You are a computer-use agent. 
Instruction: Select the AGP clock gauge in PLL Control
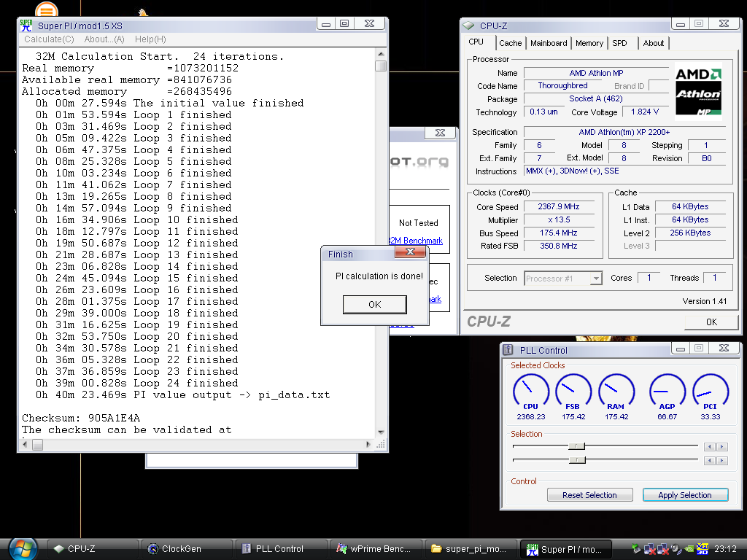[x=667, y=392]
